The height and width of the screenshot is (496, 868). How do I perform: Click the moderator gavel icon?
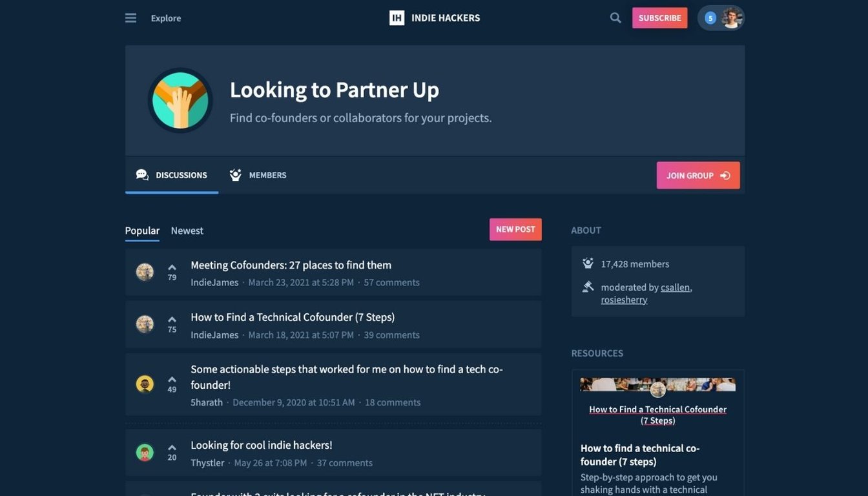(x=588, y=287)
